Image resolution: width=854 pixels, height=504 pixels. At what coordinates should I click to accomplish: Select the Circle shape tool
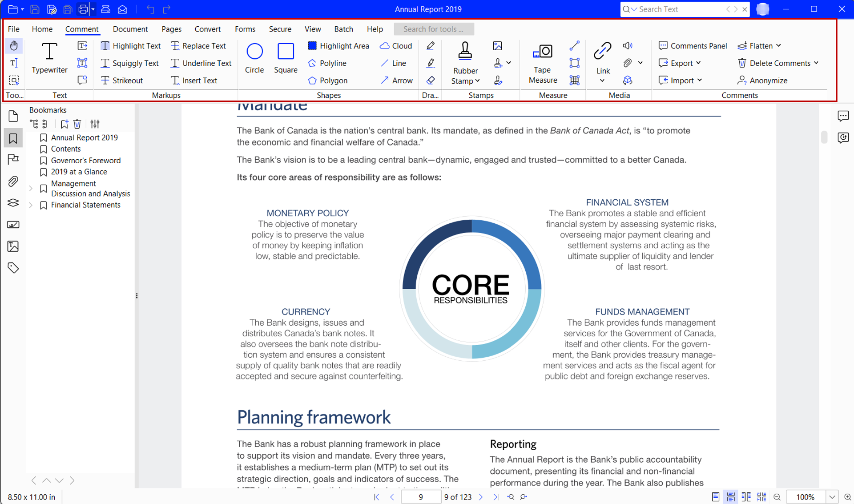(254, 58)
